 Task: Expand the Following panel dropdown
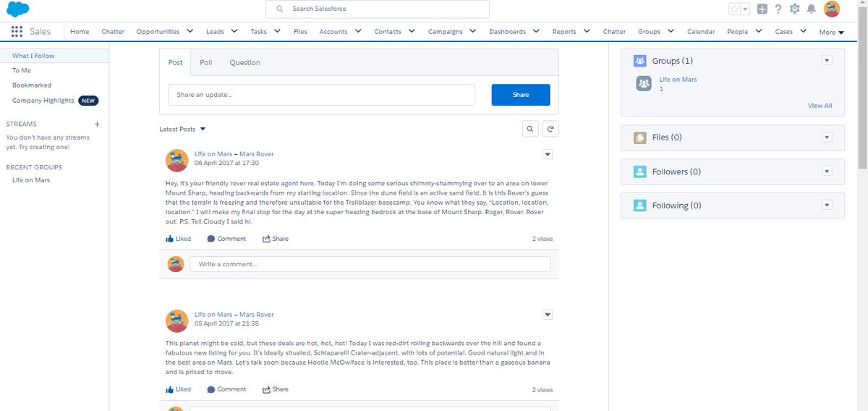827,205
